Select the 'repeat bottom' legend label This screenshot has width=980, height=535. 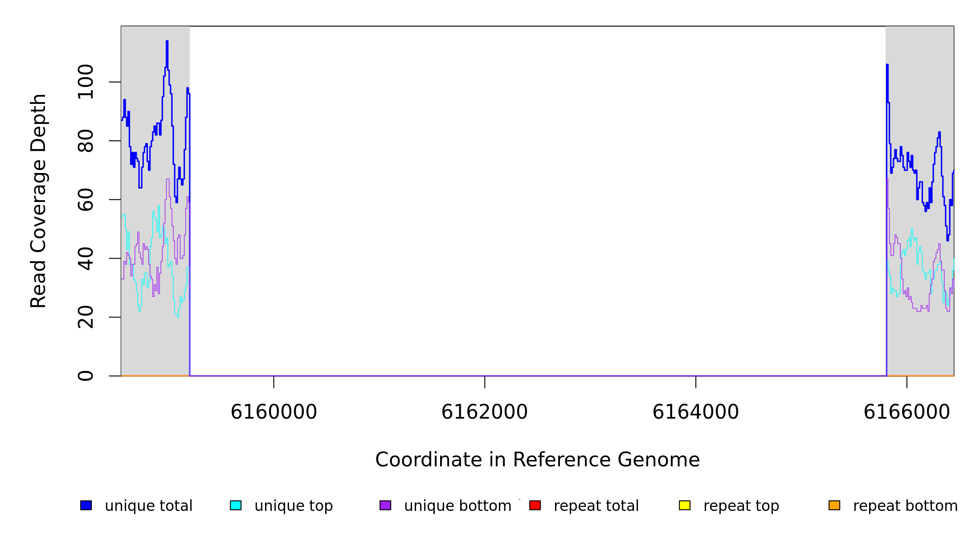pyautogui.click(x=905, y=506)
